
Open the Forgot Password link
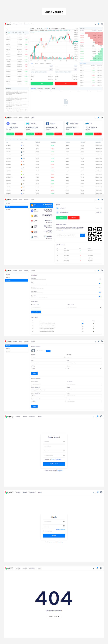point(61,529)
